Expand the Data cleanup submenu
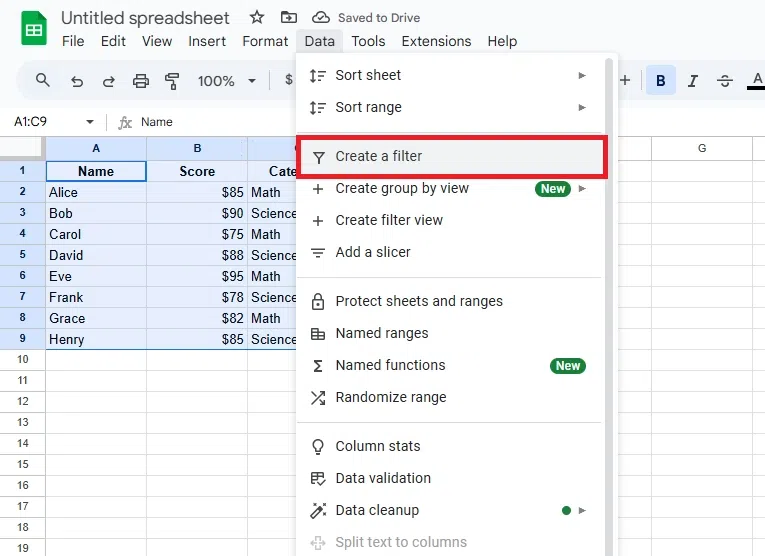765x556 pixels. point(449,511)
